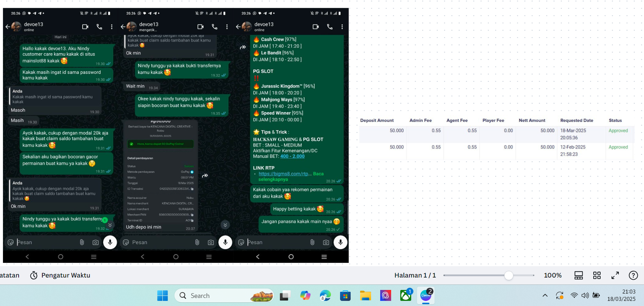Set the Canva zoom slider handle
Image resolution: width=644 pixels, height=306 pixels.
click(509, 276)
